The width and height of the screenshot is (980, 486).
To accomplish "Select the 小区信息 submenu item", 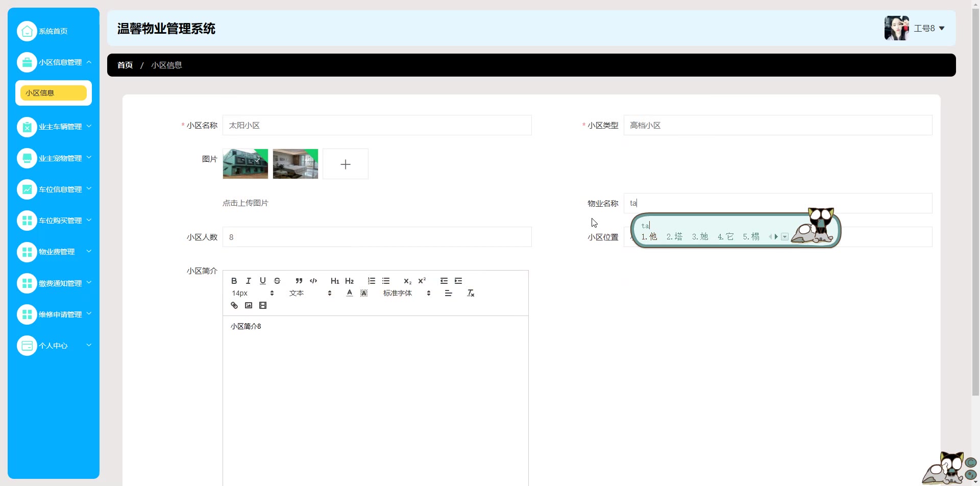I will tap(54, 93).
